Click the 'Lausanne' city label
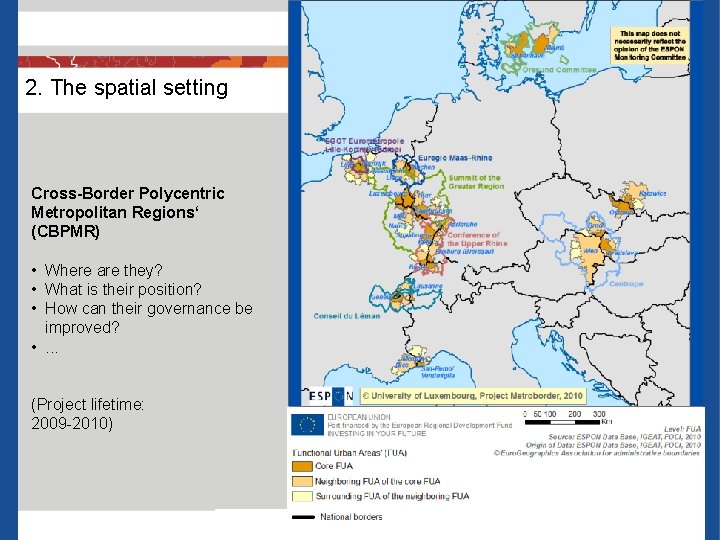The image size is (720, 540). pyautogui.click(x=428, y=286)
